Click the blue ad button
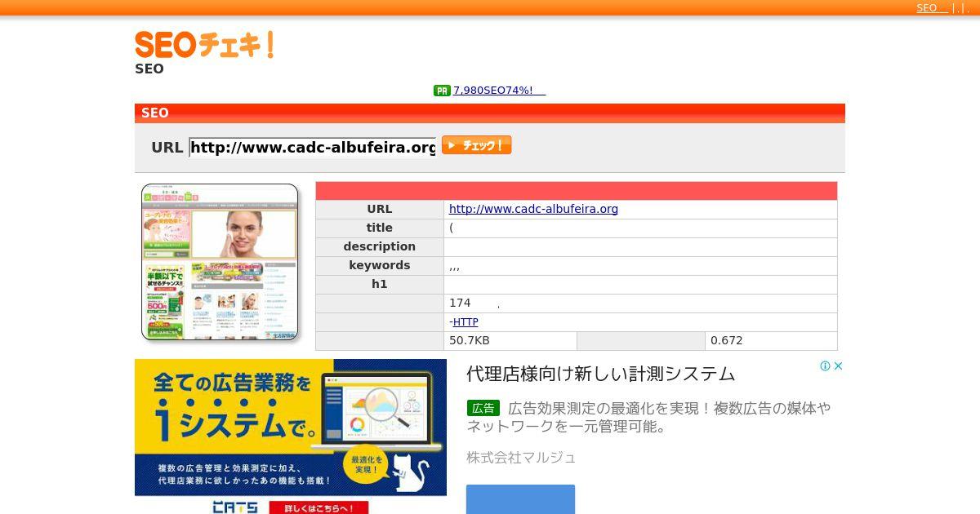This screenshot has height=514, width=980. point(520,499)
